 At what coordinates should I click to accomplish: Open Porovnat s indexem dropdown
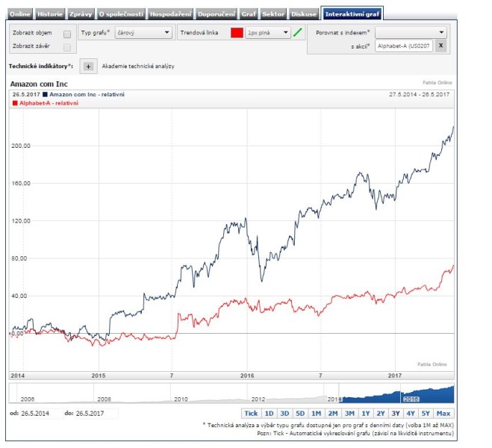[411, 33]
